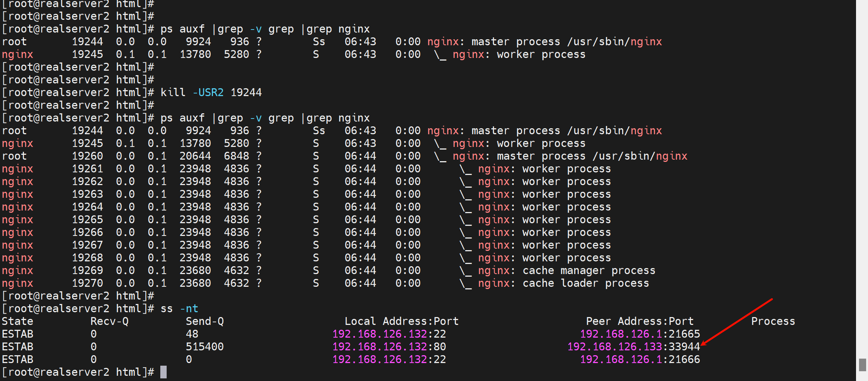868x381 pixels.
Task: Click the kill -USR2 19244 command text
Action: tap(211, 92)
